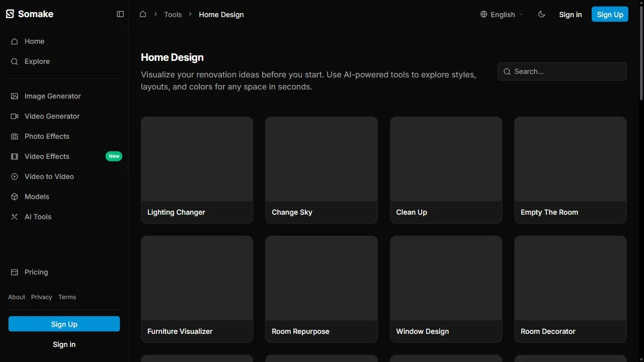Toggle dark mode with the moon icon
Screen dimensions: 644x362
point(542,15)
